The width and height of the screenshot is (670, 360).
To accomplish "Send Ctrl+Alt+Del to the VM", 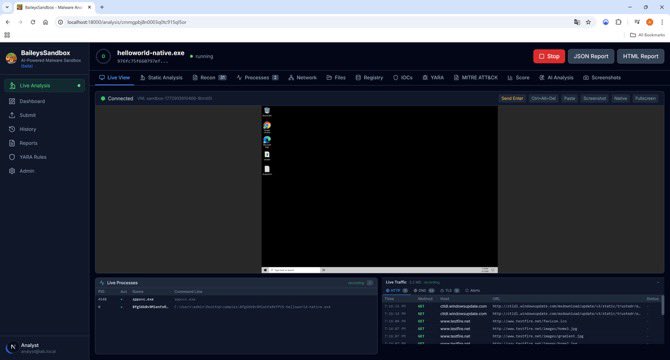I will point(544,99).
